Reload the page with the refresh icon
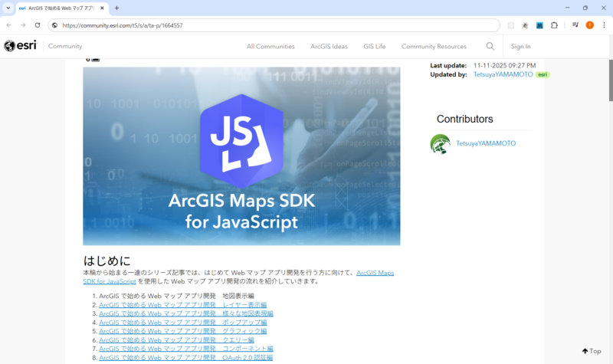The width and height of the screenshot is (613, 364). (x=38, y=25)
